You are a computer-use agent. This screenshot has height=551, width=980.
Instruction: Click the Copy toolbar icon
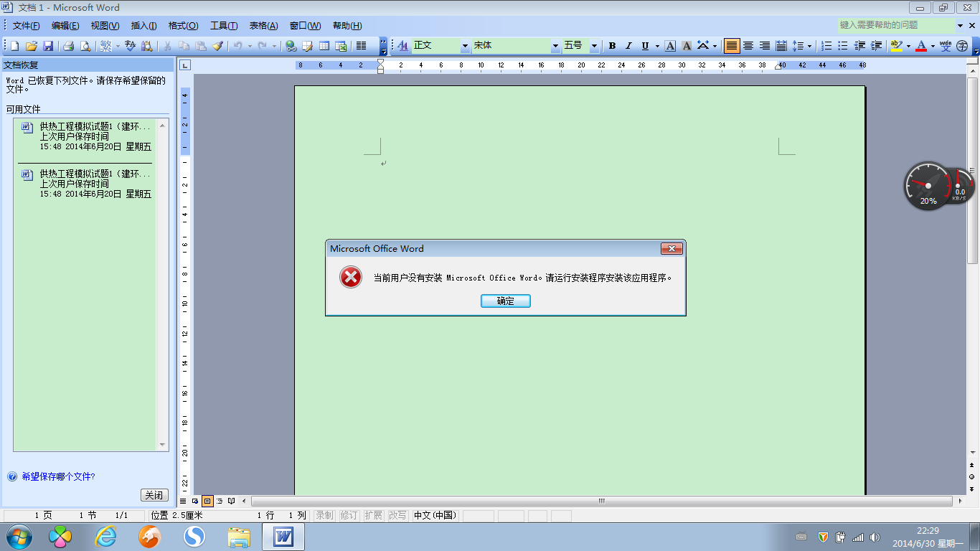click(x=184, y=46)
